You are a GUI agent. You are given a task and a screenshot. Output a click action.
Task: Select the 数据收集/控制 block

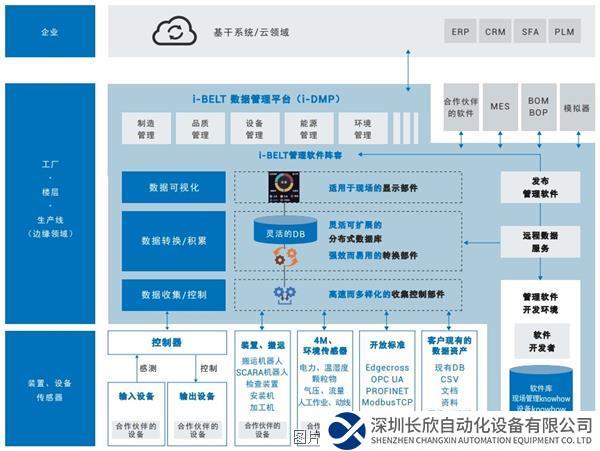pos(173,295)
